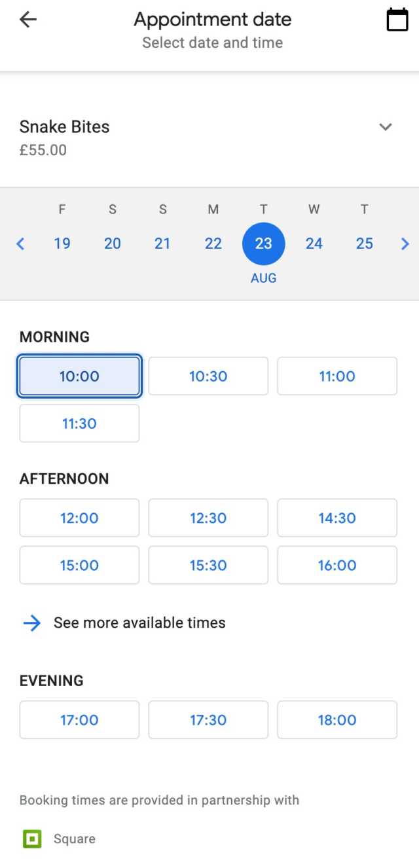
Task: Choose the 10:30 time slot
Action: click(208, 376)
